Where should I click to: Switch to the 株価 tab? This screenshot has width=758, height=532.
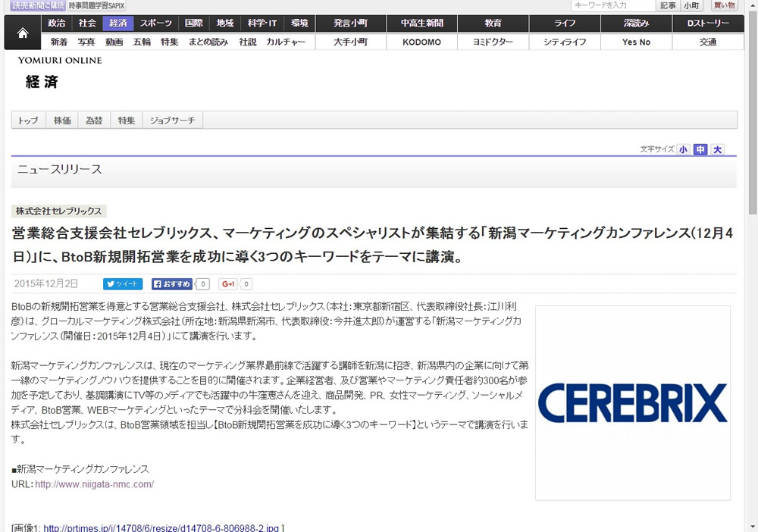coord(62,120)
